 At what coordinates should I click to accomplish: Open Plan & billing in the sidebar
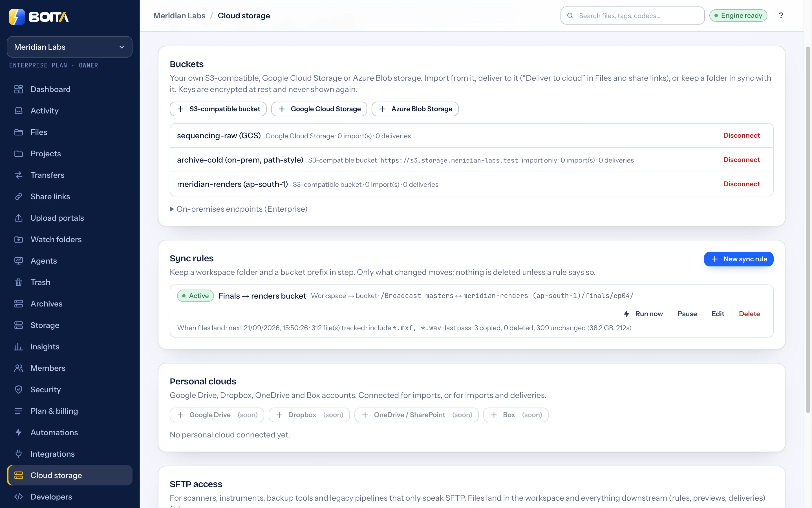[69, 411]
